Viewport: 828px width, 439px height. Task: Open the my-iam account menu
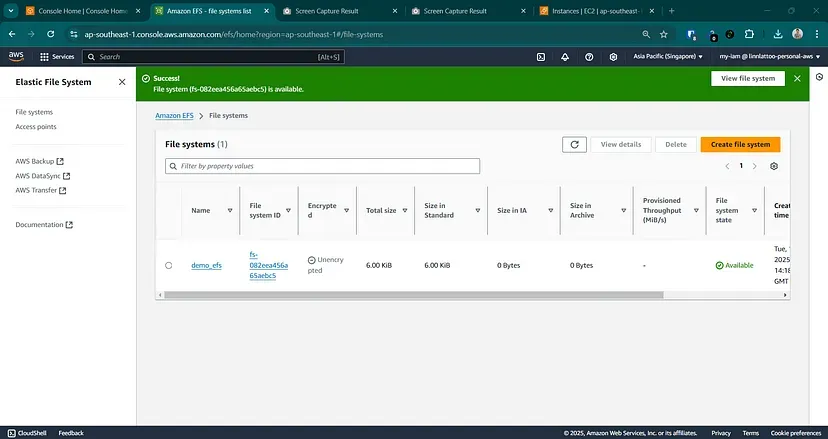click(769, 57)
